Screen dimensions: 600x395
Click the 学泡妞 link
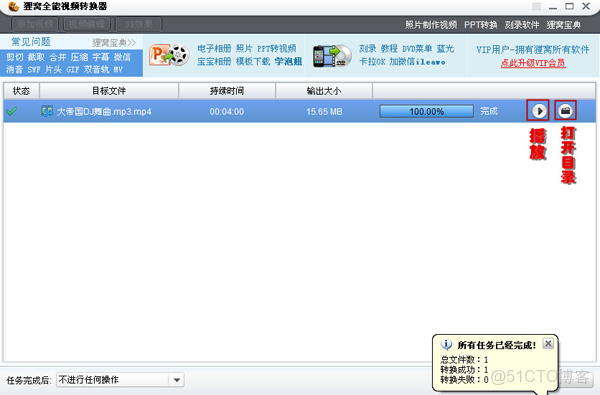[288, 61]
